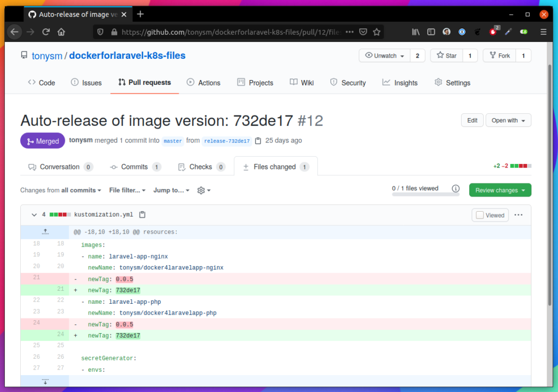Screen dimensions: 558x392
Task: Click the master branch label
Action: [x=173, y=141]
